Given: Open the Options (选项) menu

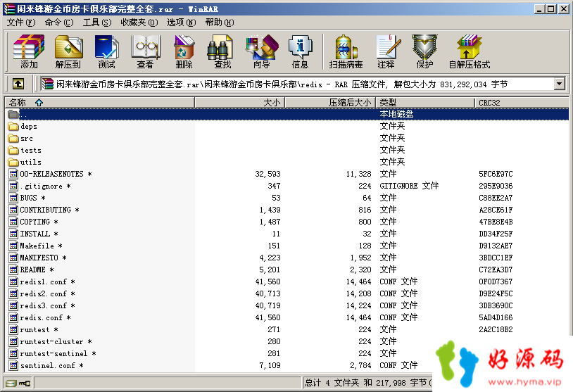Looking at the screenshot, I should [x=182, y=23].
